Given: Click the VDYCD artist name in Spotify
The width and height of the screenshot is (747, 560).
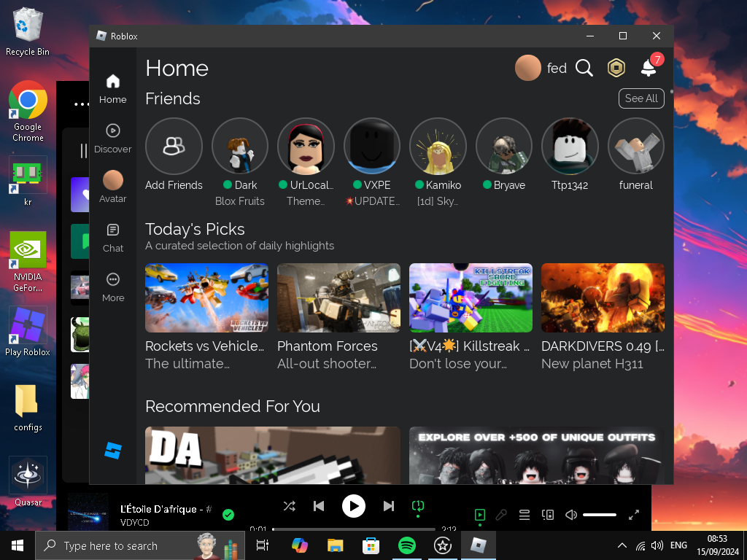Looking at the screenshot, I should tap(135, 522).
